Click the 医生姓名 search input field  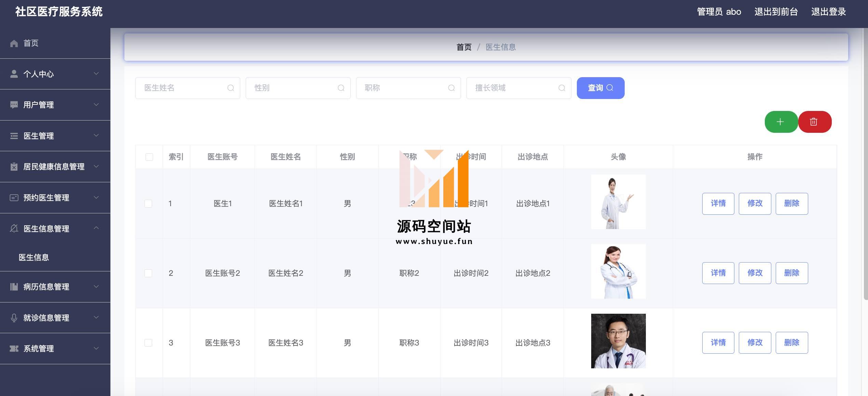[x=188, y=88]
